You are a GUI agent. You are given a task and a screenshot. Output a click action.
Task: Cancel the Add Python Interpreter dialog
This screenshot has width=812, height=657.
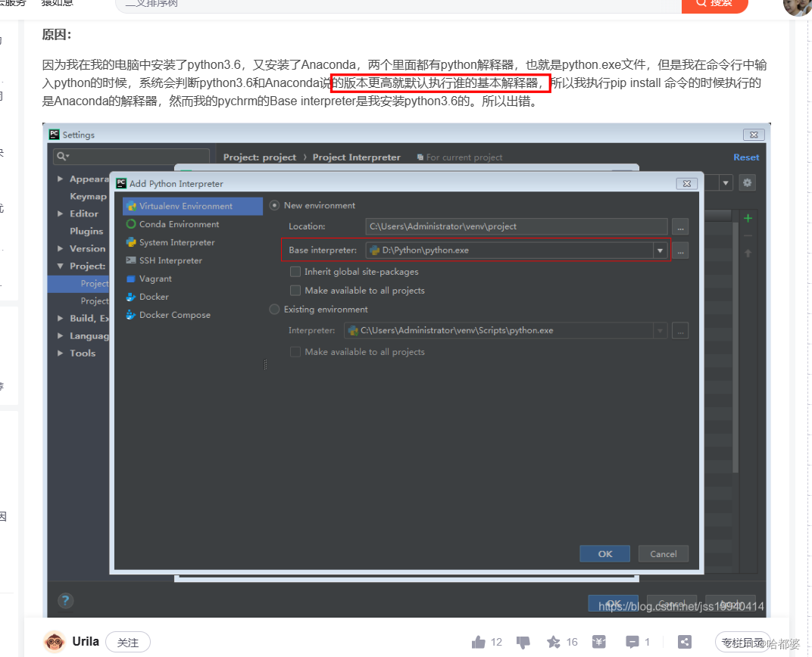[x=664, y=554]
